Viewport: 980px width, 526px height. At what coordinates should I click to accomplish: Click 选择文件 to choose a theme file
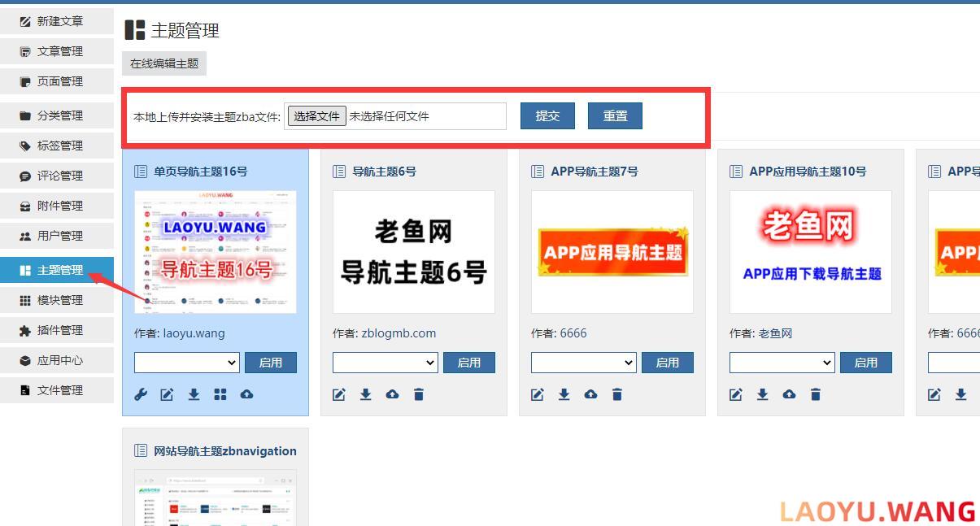tap(316, 115)
